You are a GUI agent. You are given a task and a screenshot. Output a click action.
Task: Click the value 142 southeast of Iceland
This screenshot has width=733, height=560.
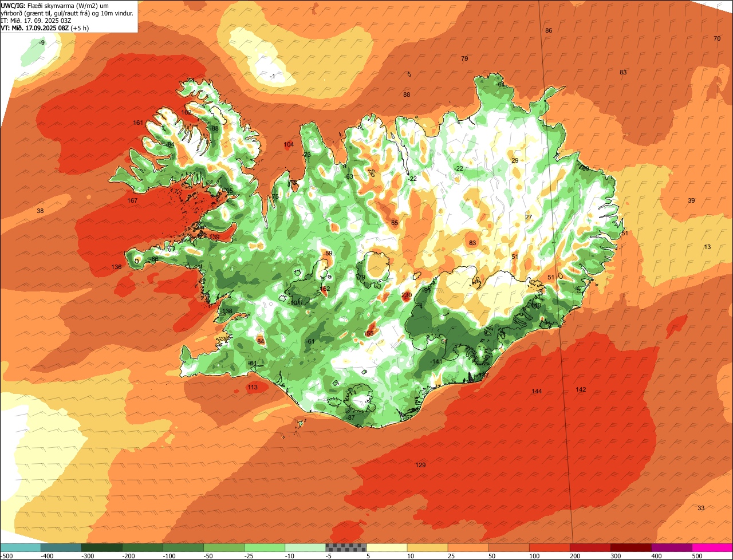tap(581, 389)
